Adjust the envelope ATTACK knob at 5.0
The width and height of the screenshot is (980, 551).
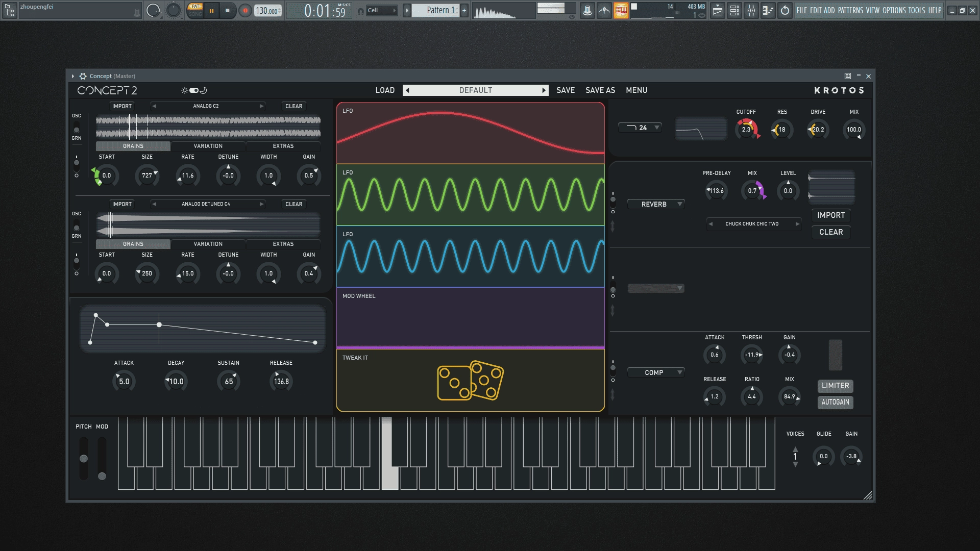click(124, 381)
